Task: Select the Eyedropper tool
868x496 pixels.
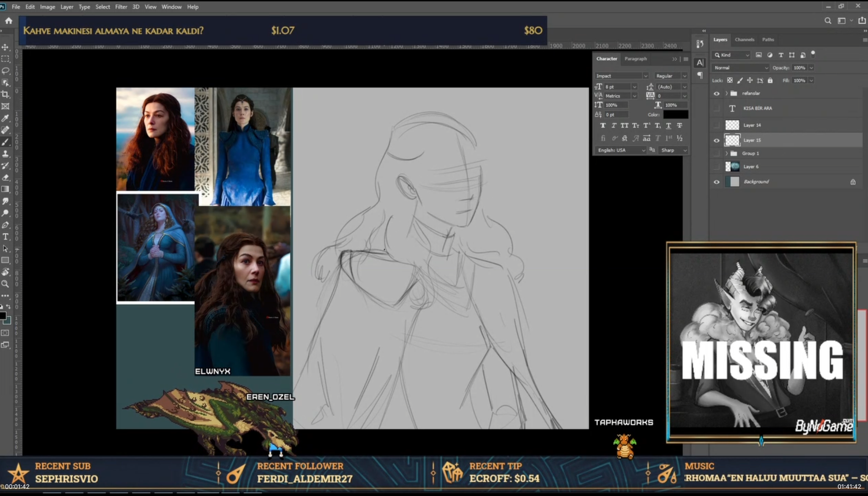Action: click(5, 118)
